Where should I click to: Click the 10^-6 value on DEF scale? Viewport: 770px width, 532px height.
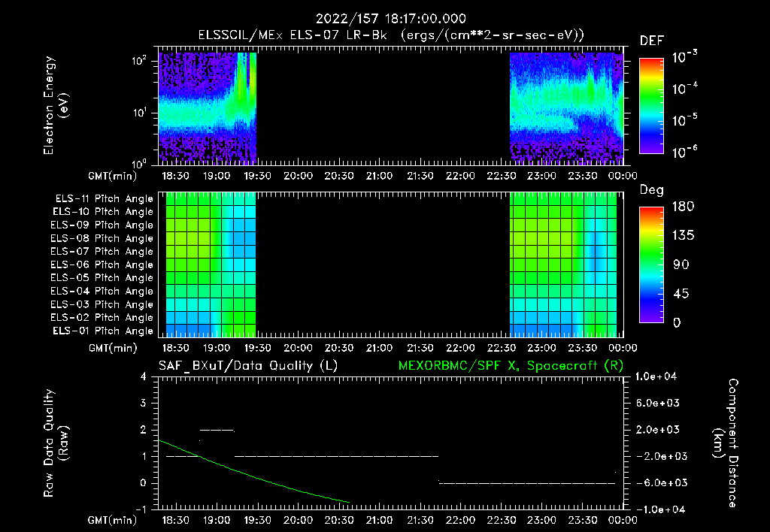click(x=684, y=152)
